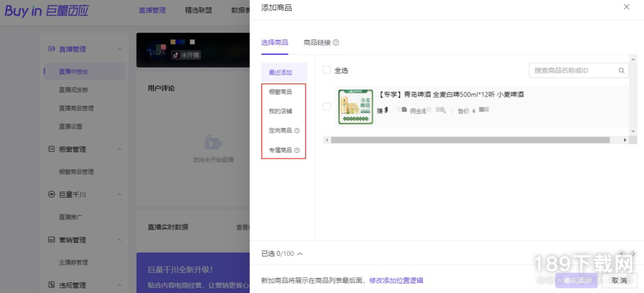Collapse the 直播管理 sidebar section
This screenshot has height=293, width=644.
[x=119, y=49]
